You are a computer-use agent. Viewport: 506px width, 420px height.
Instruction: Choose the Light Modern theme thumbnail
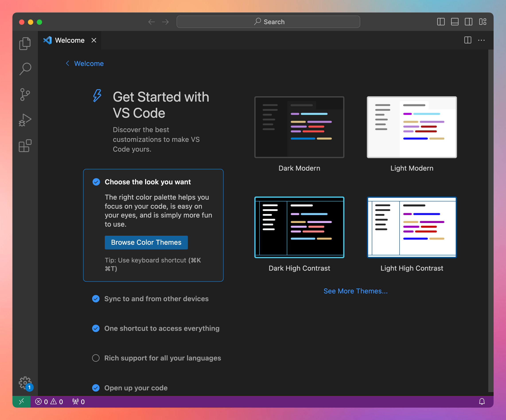(x=412, y=127)
